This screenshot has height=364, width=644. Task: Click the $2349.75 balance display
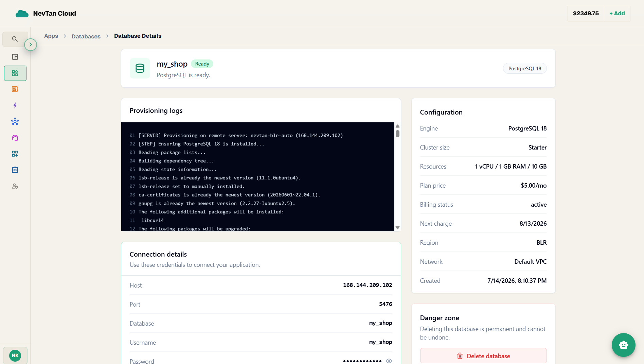click(586, 14)
